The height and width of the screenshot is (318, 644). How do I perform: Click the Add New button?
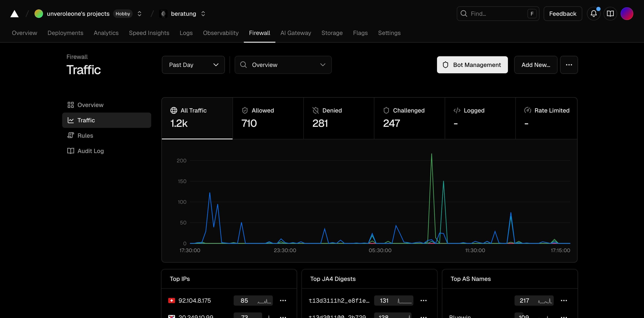click(536, 65)
